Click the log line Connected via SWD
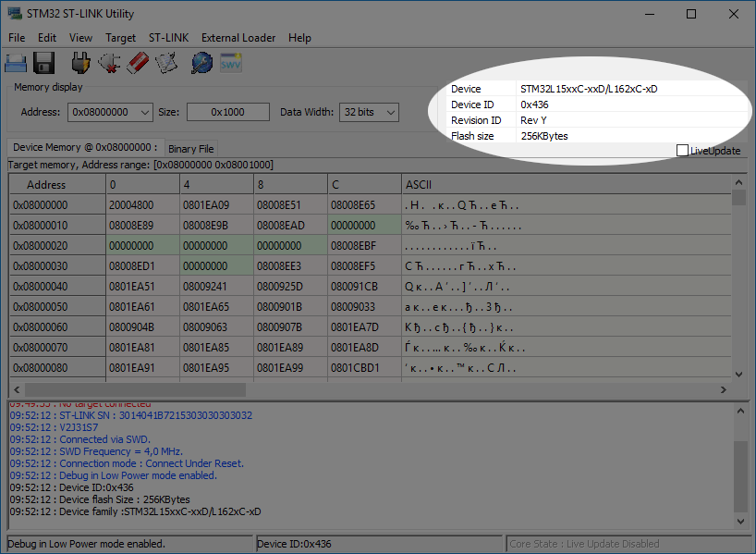Viewport: 756px width, 554px height. [x=80, y=439]
